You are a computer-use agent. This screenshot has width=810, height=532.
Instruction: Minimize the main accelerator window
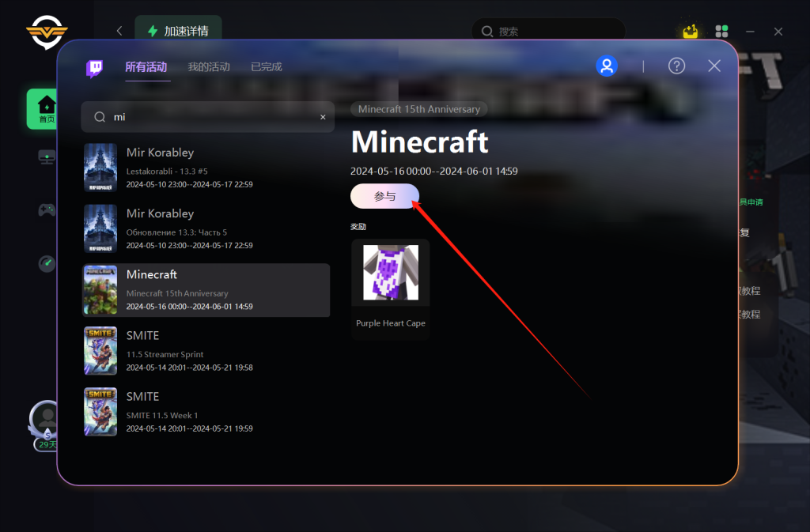tap(750, 32)
